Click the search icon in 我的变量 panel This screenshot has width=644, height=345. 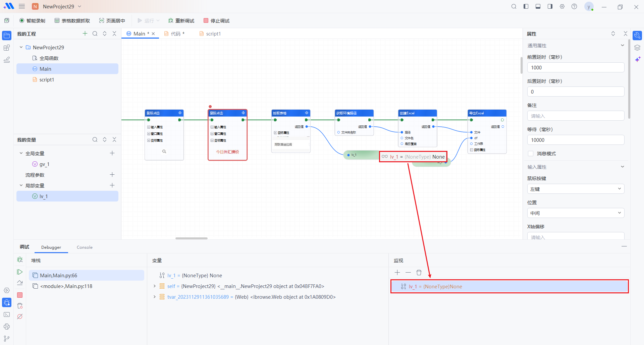(95, 140)
